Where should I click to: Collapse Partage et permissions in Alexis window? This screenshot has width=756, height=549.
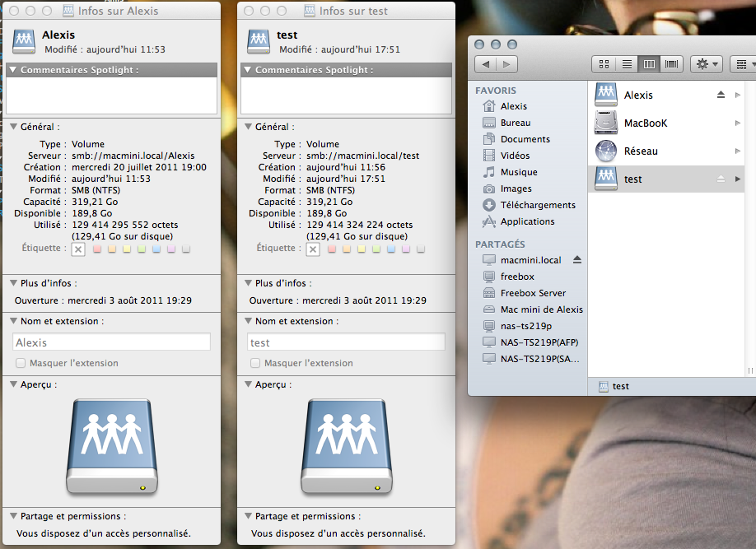[13, 516]
